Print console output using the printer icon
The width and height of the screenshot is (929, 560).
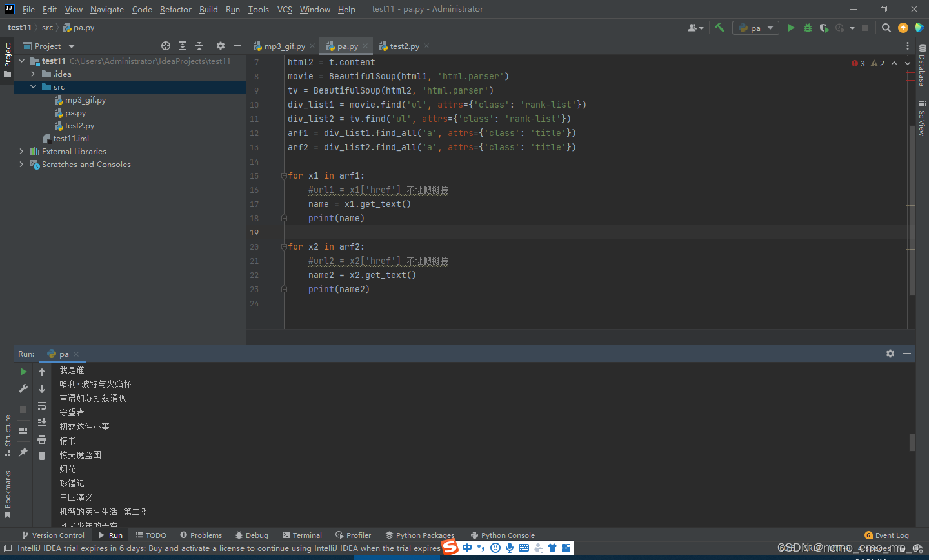pyautogui.click(x=42, y=440)
